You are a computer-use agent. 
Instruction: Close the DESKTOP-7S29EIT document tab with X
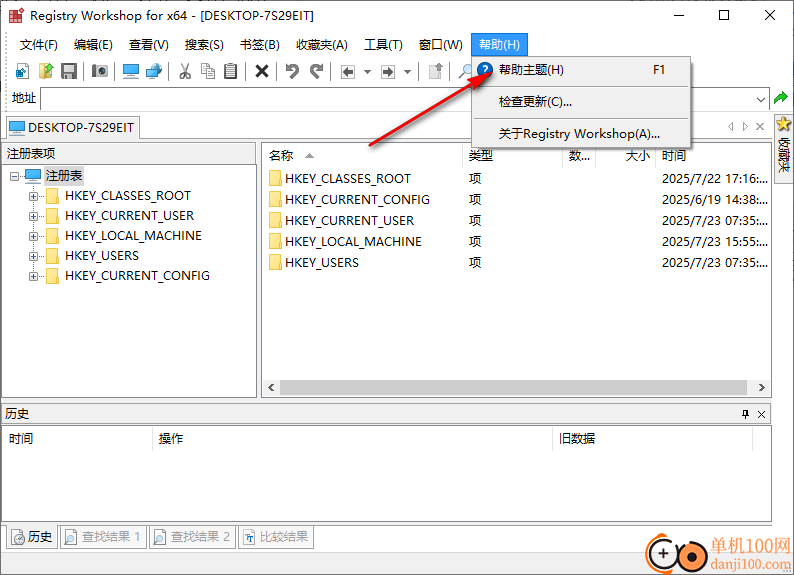click(760, 127)
